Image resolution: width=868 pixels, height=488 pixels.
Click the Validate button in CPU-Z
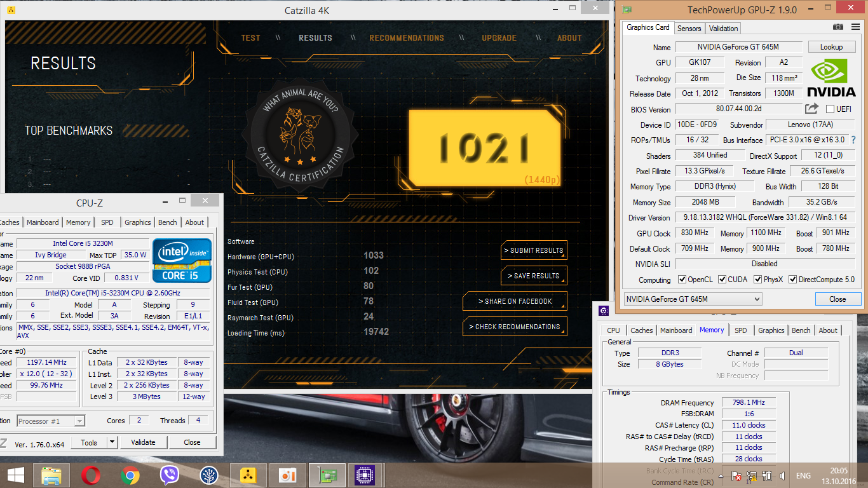click(143, 442)
